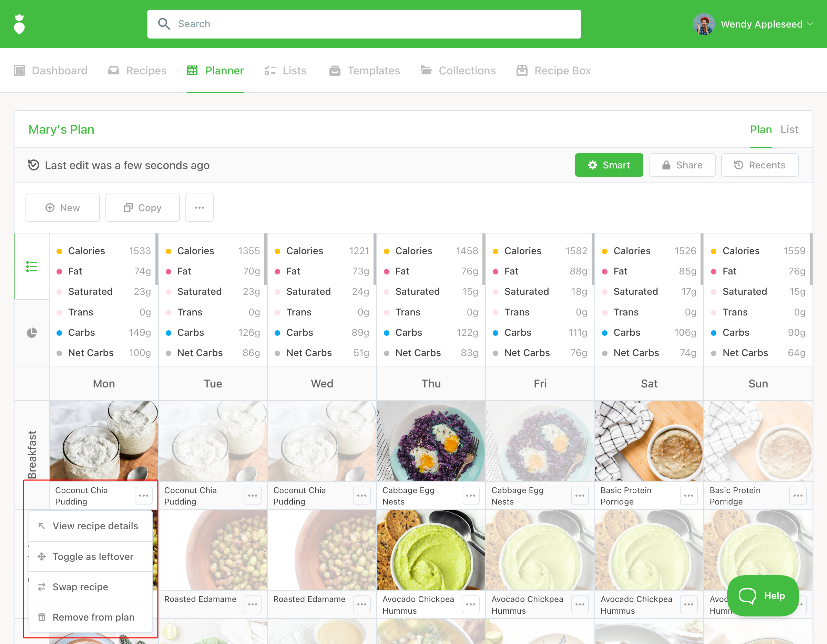Screen dimensions: 827x644
Task: Click Saturday Basic Protein Porridge thumbnail
Action: (649, 441)
